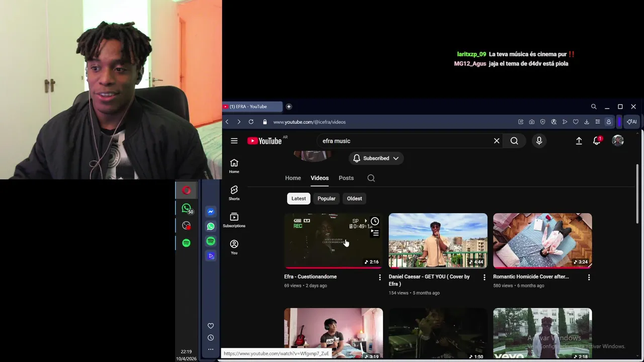This screenshot has width=644, height=362.
Task: Open WhatsApp from the Windows taskbar
Action: (187, 208)
